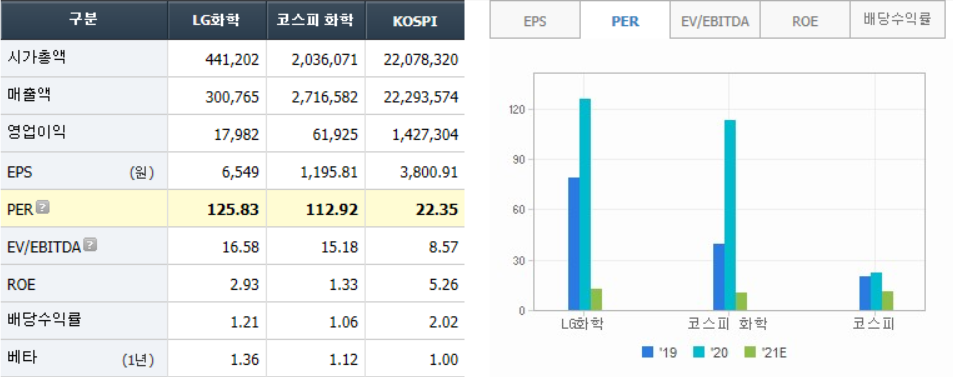953x377 pixels.
Task: Click beta value 1.36
Action: (244, 360)
